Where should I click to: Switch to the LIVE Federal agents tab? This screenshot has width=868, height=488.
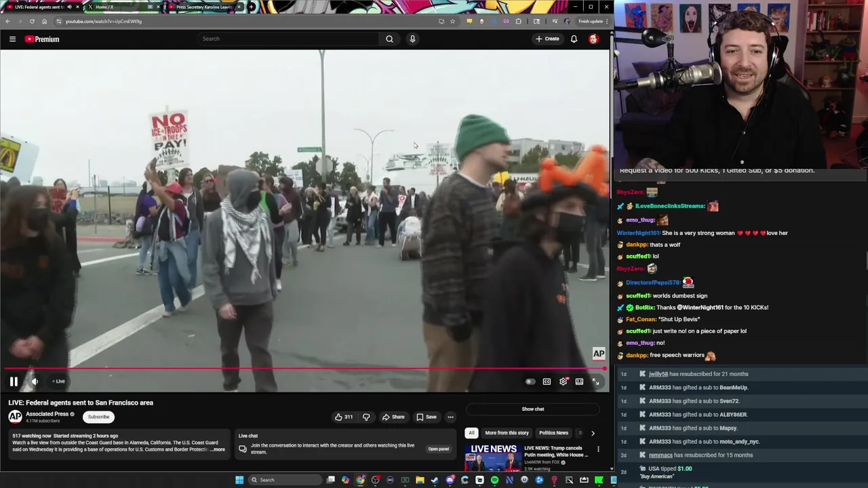[x=39, y=7]
